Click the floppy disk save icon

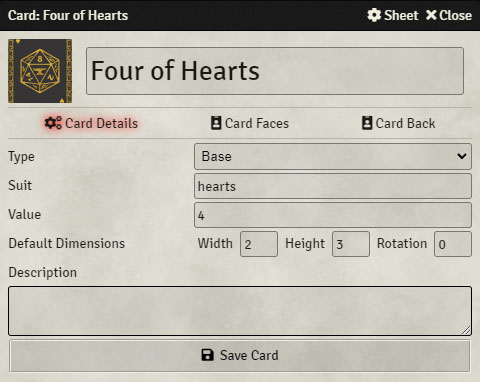207,355
